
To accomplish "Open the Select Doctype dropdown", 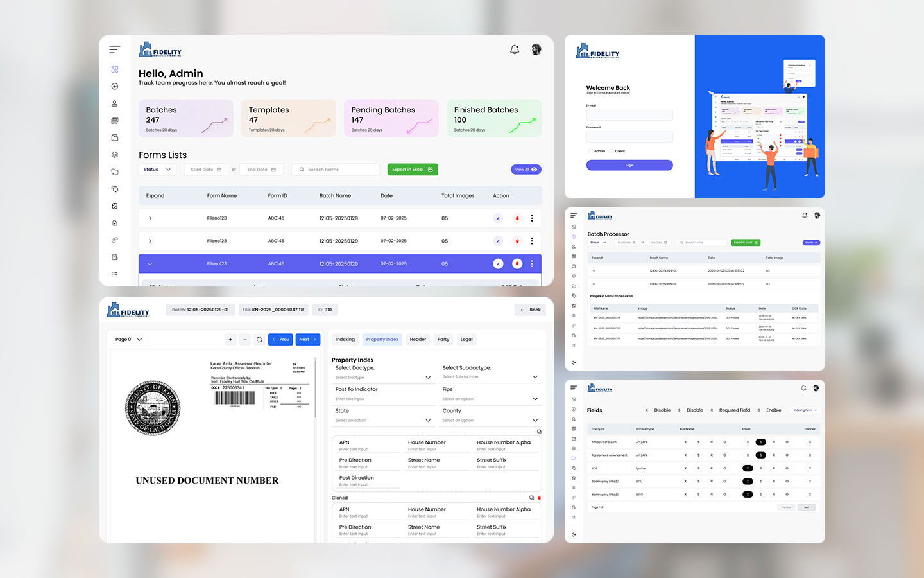I will 383,378.
